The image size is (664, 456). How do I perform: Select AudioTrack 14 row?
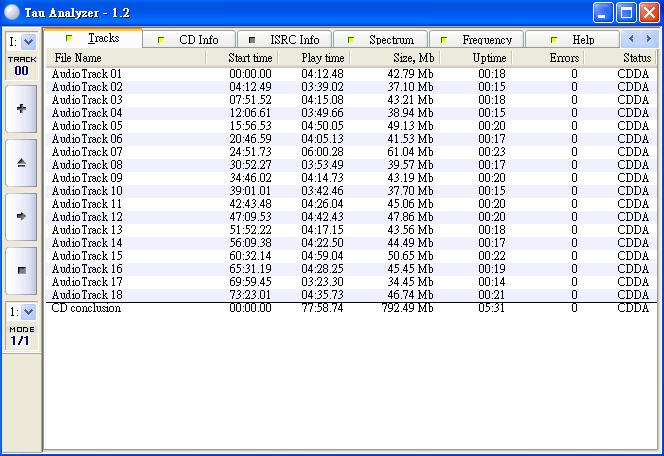(351, 243)
